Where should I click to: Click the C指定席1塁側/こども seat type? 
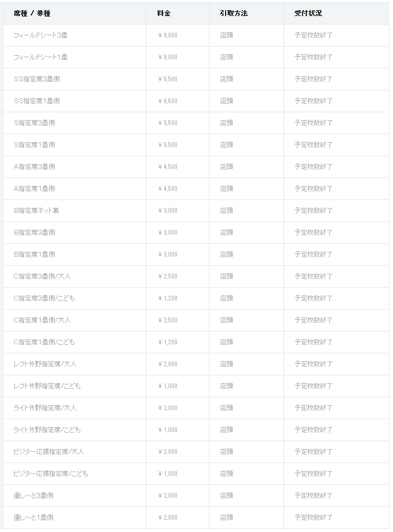tap(44, 342)
